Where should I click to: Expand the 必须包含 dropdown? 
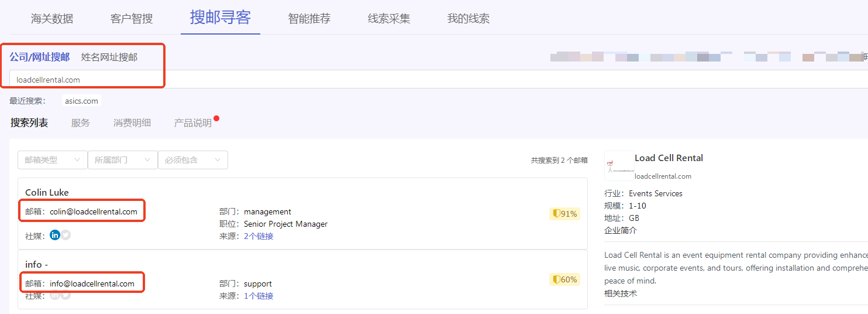click(193, 160)
